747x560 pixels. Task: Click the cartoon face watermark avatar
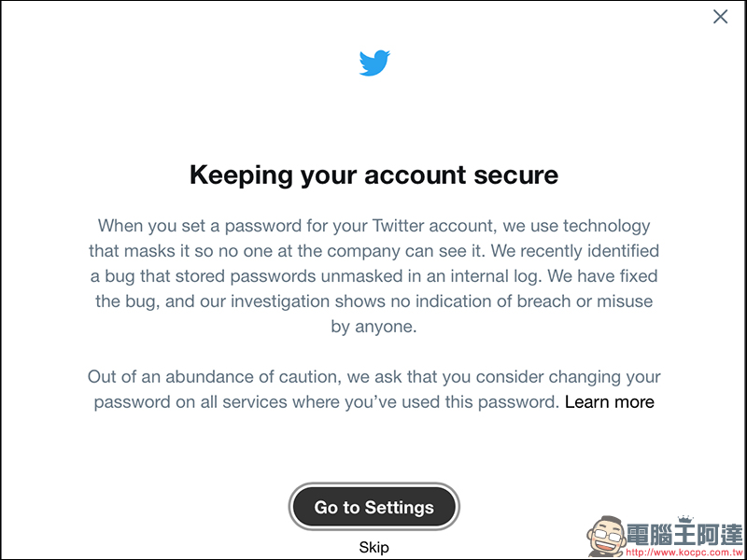tap(604, 534)
